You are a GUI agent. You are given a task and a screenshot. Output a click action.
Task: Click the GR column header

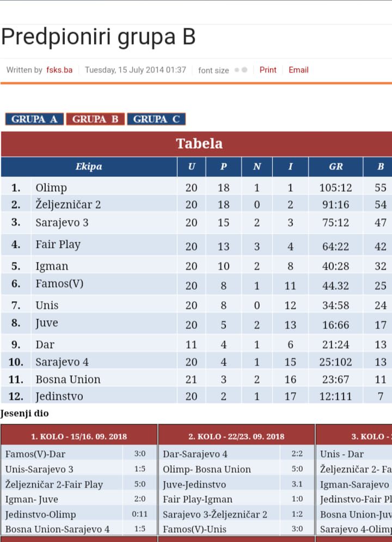tap(336, 167)
